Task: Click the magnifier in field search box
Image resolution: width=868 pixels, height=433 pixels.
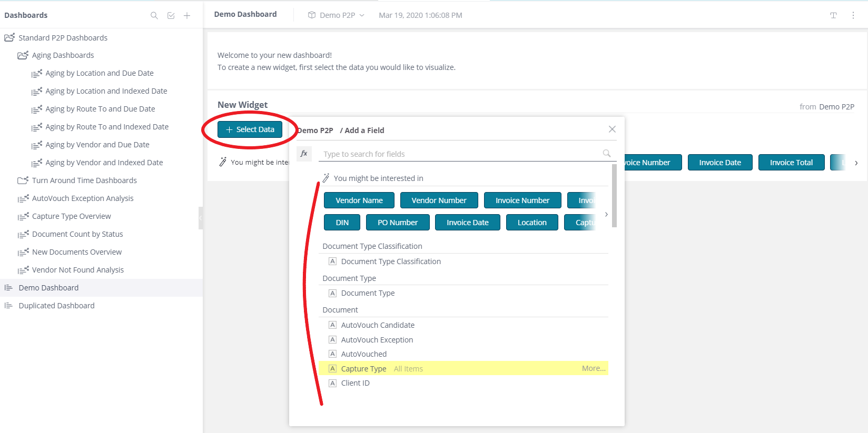Action: pos(607,153)
